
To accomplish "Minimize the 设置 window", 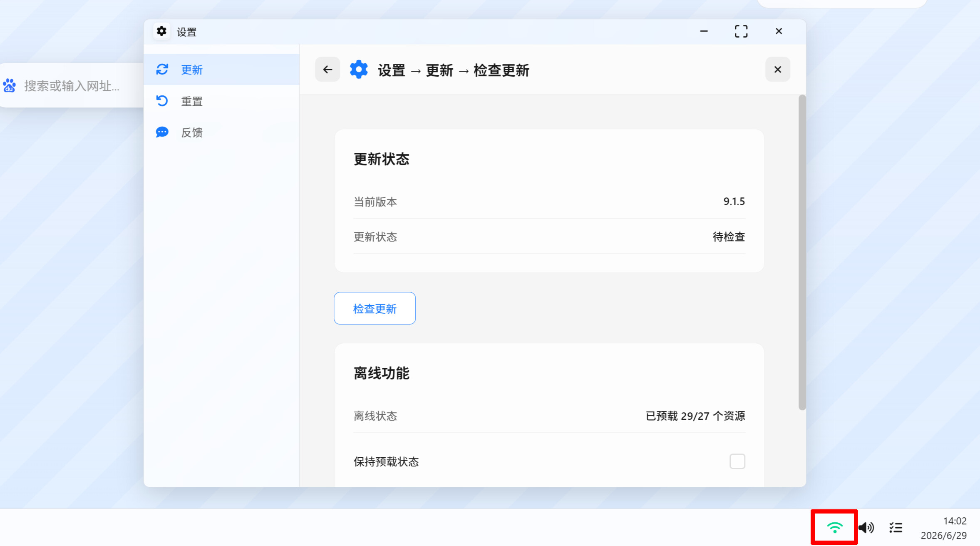I will coord(704,31).
